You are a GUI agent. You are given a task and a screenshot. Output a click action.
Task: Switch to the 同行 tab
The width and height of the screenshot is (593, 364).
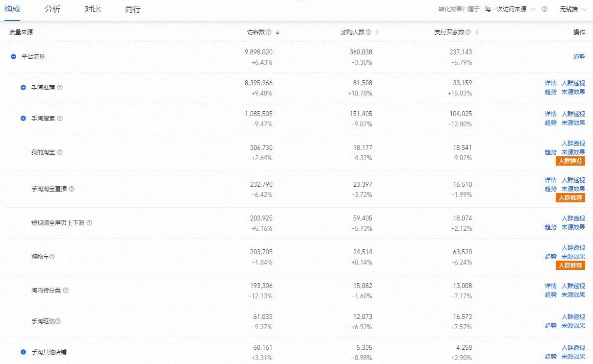(x=132, y=9)
